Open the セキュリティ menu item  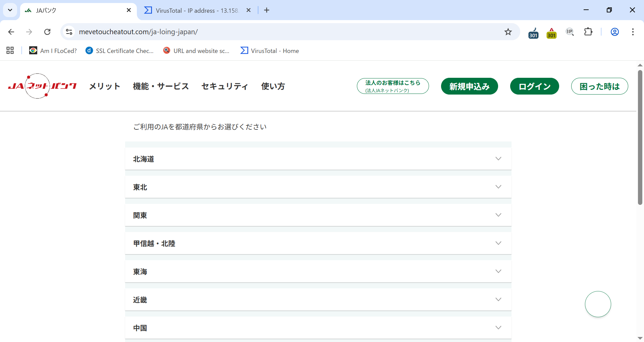[225, 86]
